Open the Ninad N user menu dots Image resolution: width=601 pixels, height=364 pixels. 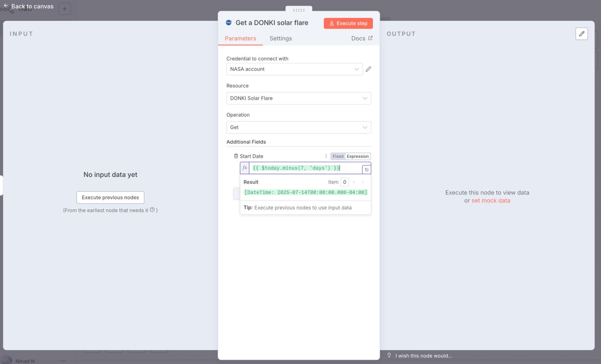pos(63,361)
